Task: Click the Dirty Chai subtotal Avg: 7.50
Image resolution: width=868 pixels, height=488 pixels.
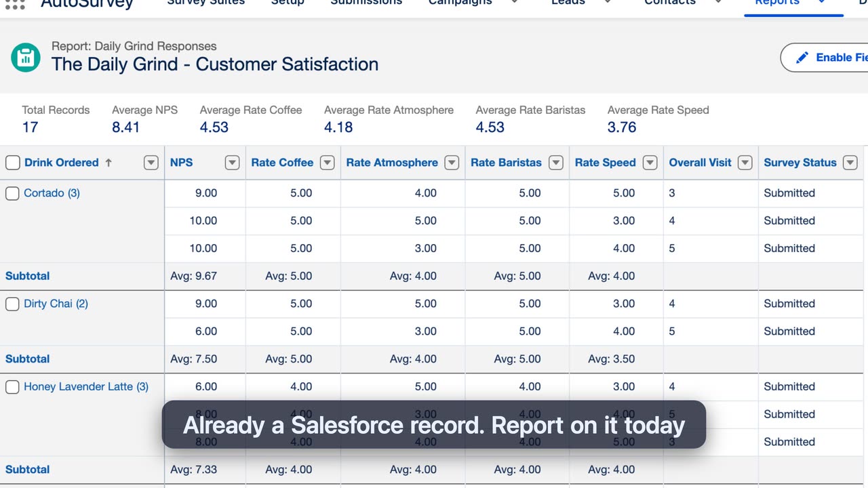Action: pos(194,359)
